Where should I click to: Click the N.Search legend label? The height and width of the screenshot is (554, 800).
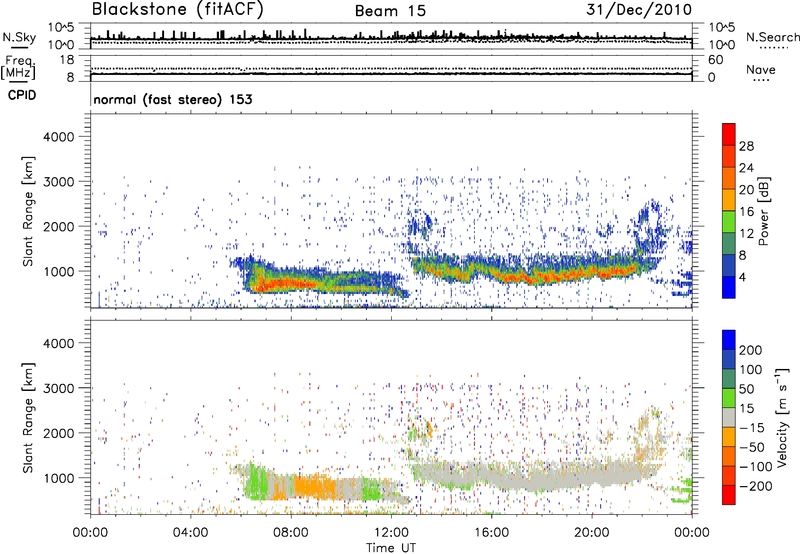click(x=772, y=37)
